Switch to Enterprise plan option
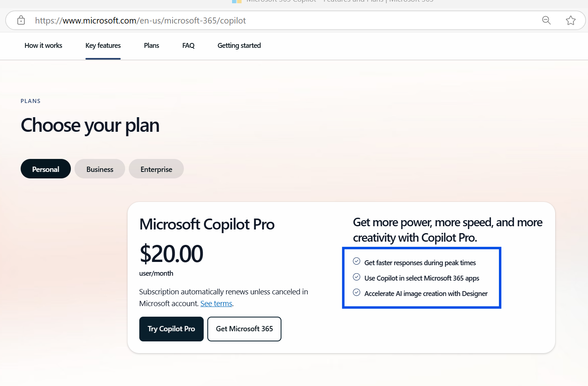Screen dimensions: 588x386 click(156, 169)
